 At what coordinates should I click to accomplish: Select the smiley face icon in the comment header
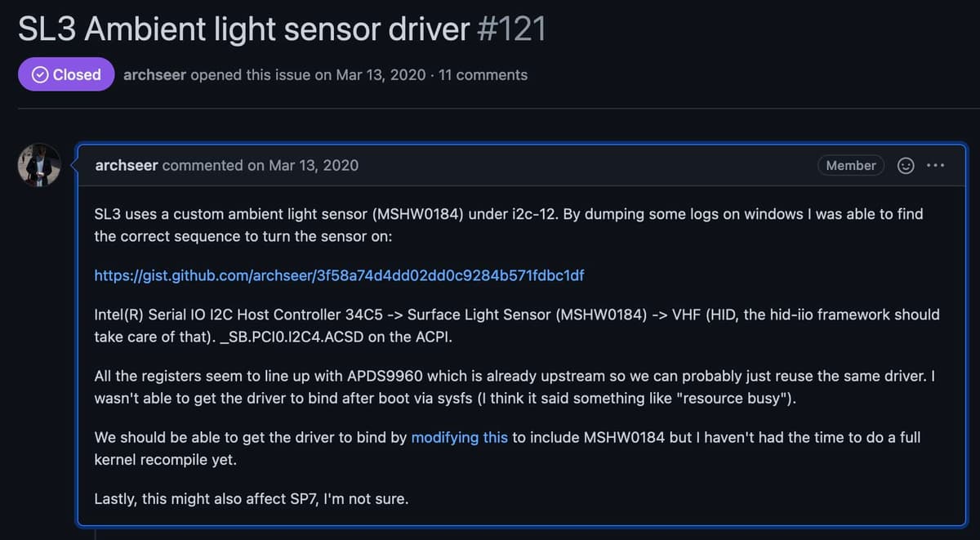pos(905,165)
